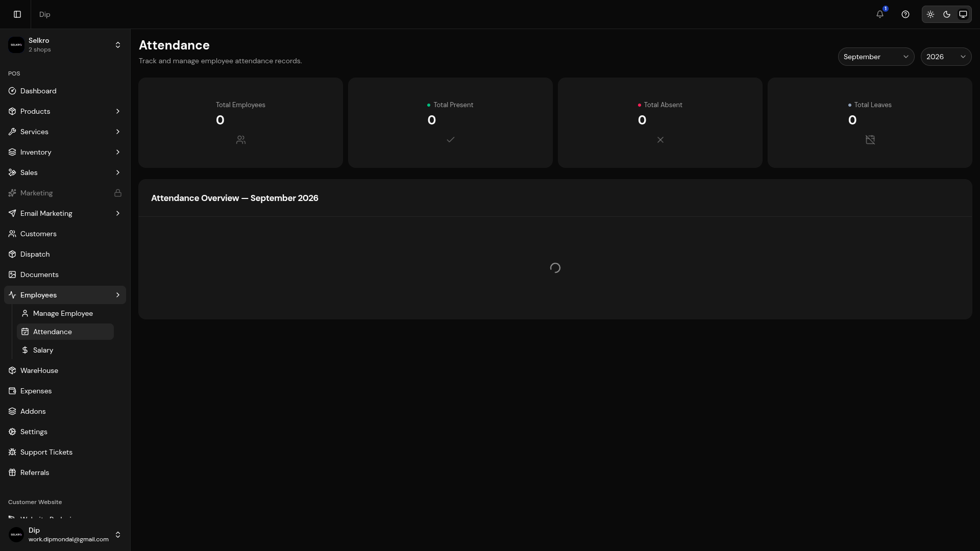This screenshot has width=980, height=551.
Task: Open the 2026 year dropdown
Action: click(946, 57)
